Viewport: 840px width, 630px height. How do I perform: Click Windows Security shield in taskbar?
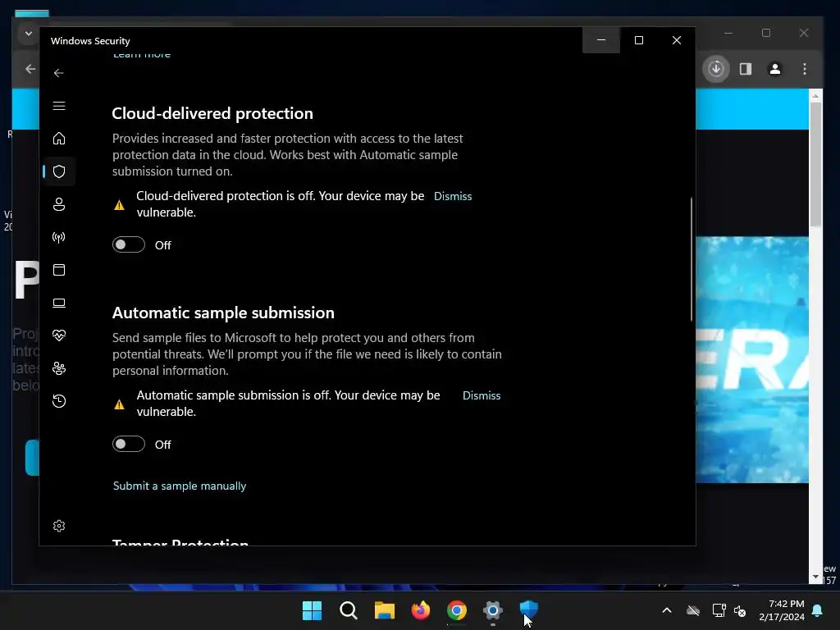[x=529, y=609]
